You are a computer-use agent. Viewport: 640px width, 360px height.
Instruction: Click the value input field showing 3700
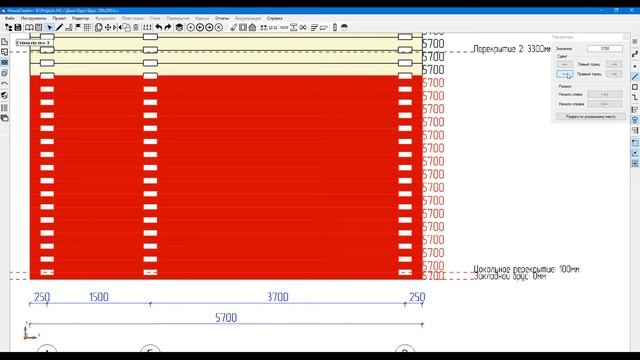pyautogui.click(x=605, y=49)
